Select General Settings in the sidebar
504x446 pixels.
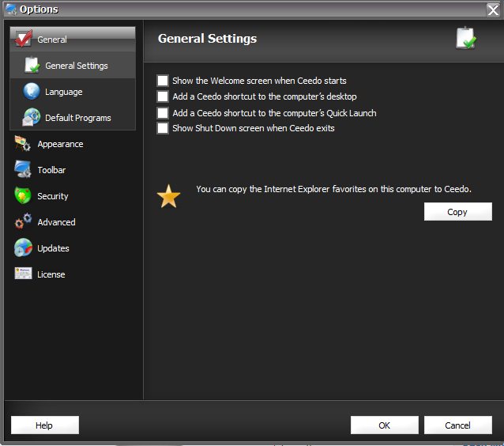pyautogui.click(x=77, y=66)
